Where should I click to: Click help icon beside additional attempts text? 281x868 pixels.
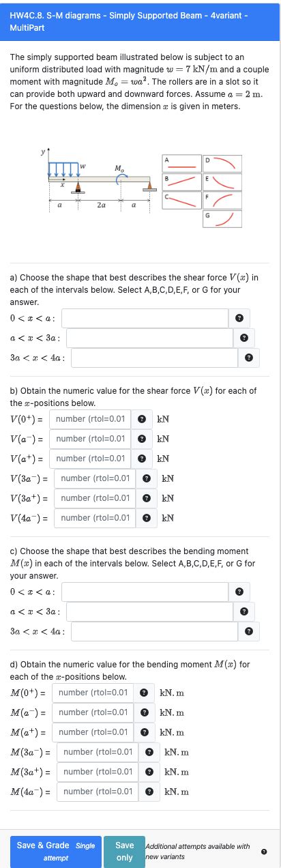point(264,852)
